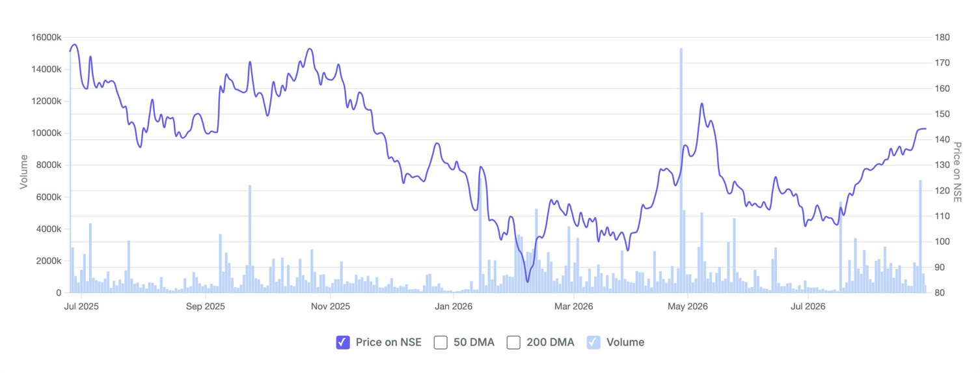Enable the 50 DMA checkbox
Viewport: 980px width, 373px height.
pos(441,342)
